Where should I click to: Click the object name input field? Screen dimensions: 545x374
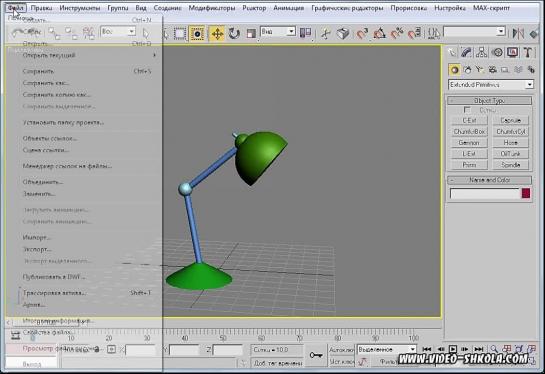tap(484, 193)
